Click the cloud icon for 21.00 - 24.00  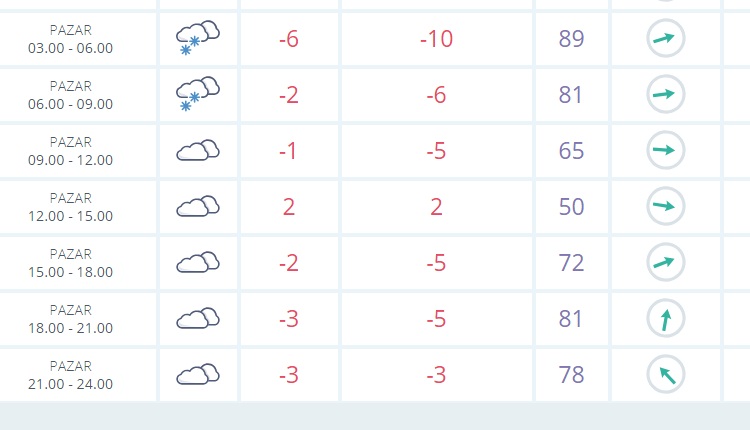(198, 374)
